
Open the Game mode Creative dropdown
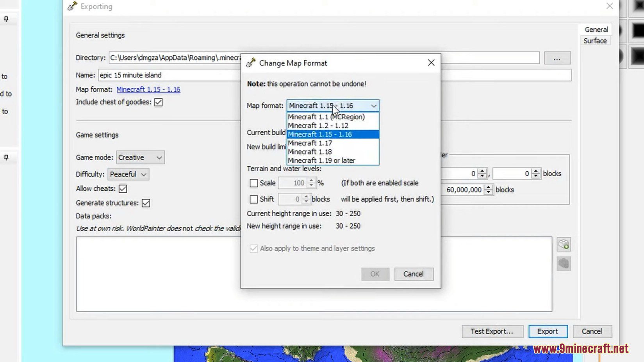click(140, 158)
